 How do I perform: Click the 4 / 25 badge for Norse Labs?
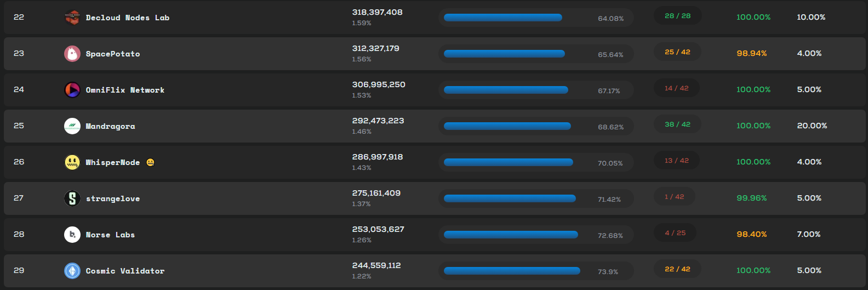tap(675, 233)
